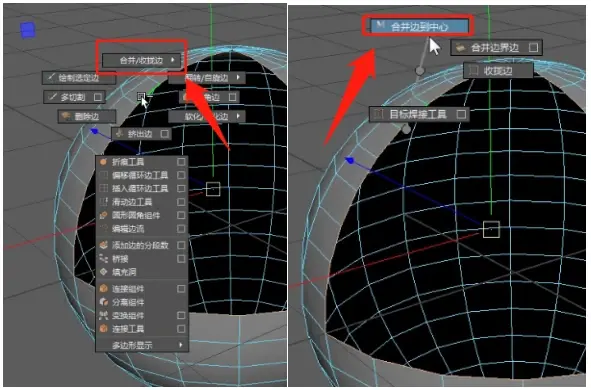Viewport: 591px width, 390px height.
Task: Click the Crease Tool (折痕工具) icon
Action: point(104,162)
